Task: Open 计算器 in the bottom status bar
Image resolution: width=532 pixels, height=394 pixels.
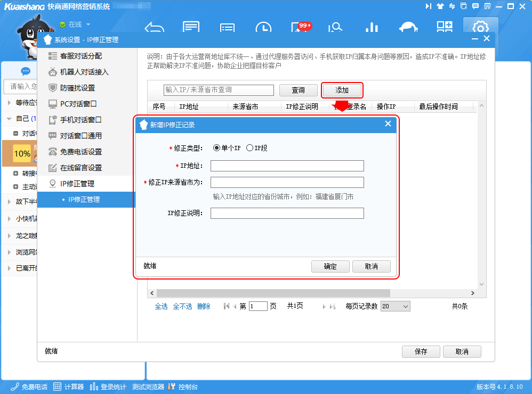Action: (x=69, y=387)
